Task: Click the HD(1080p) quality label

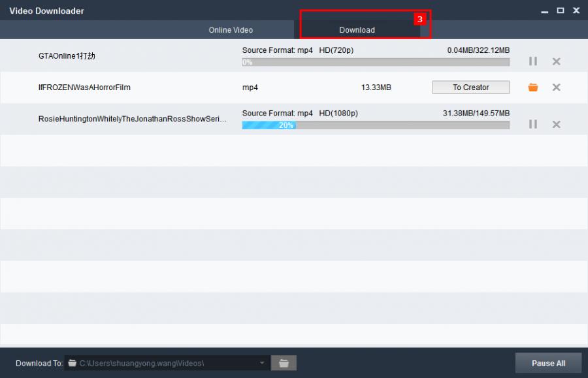Action: coord(338,113)
